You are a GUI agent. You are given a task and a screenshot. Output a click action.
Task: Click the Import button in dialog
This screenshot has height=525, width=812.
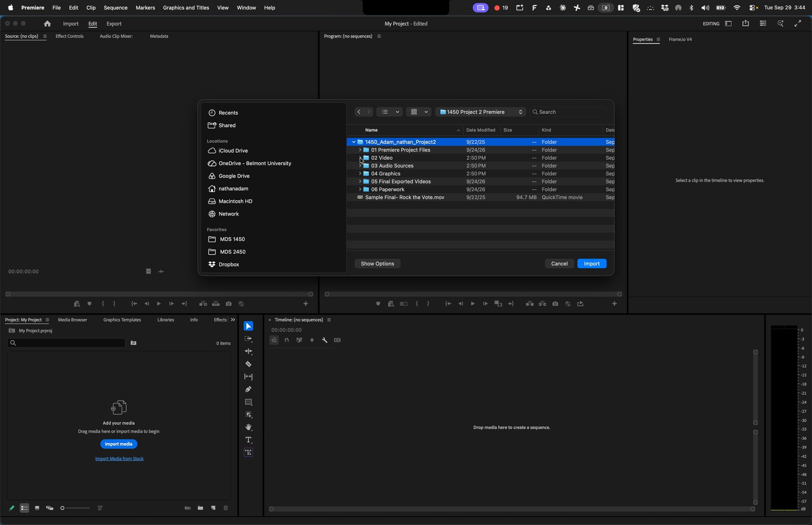click(592, 264)
